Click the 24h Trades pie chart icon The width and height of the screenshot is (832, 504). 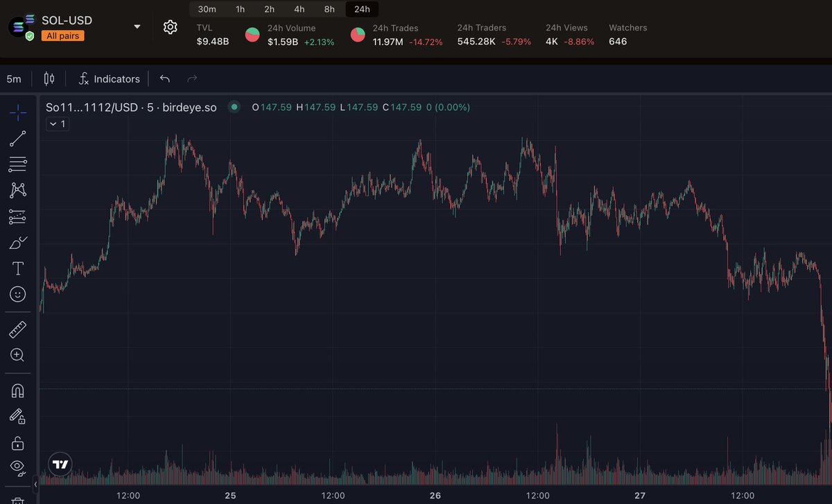click(358, 35)
